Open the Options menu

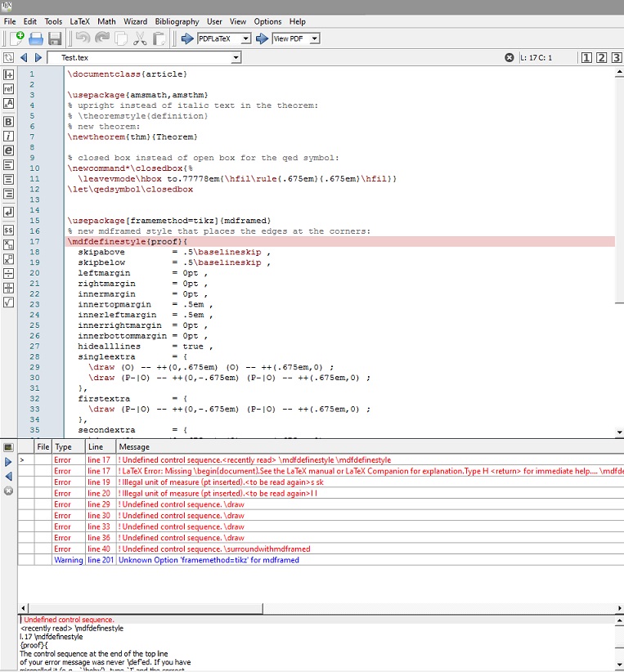(x=267, y=21)
